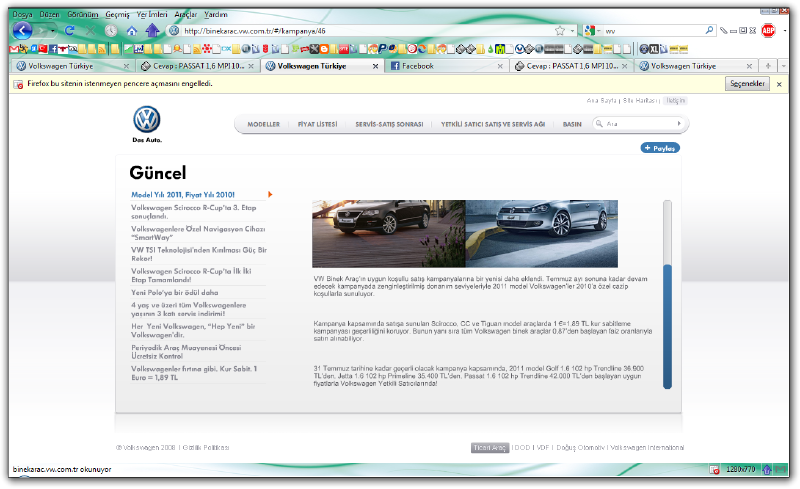Open the Dosya menu
Image resolution: width=800 pixels, height=489 pixels.
22,14
